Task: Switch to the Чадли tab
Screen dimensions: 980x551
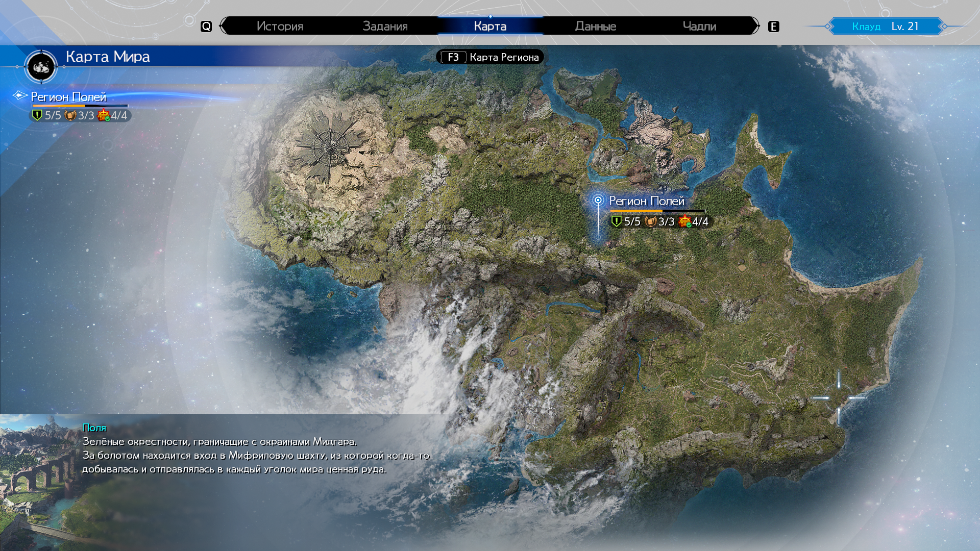Action: coord(699,26)
